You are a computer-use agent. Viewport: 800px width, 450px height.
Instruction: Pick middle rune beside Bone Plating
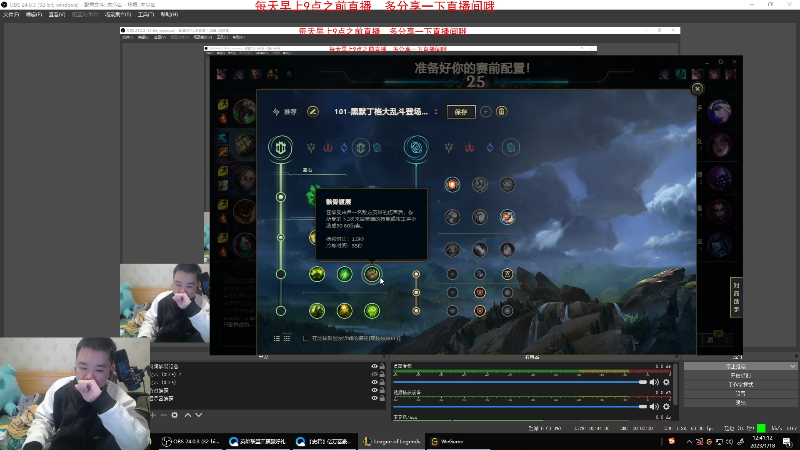(344, 274)
